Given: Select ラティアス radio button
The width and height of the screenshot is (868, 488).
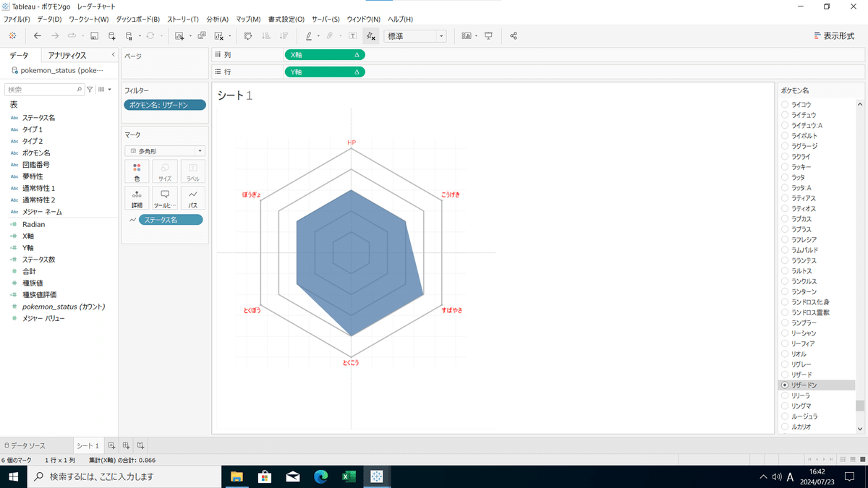Looking at the screenshot, I should click(785, 198).
